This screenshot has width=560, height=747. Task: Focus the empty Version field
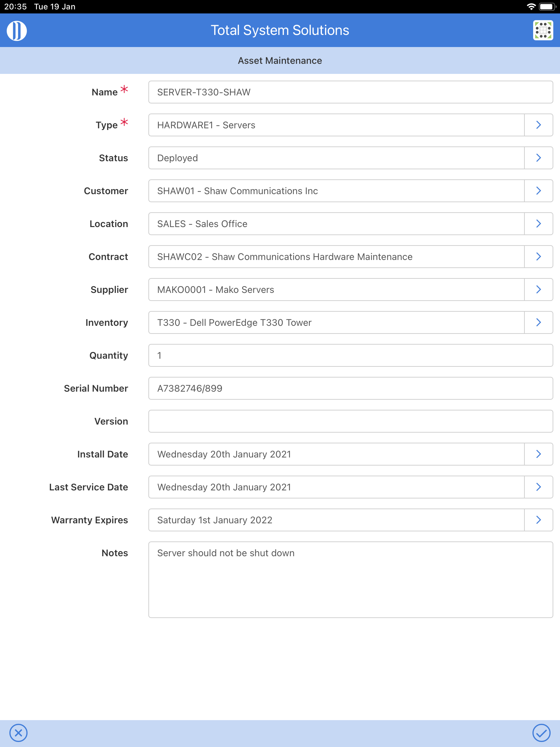coord(351,421)
